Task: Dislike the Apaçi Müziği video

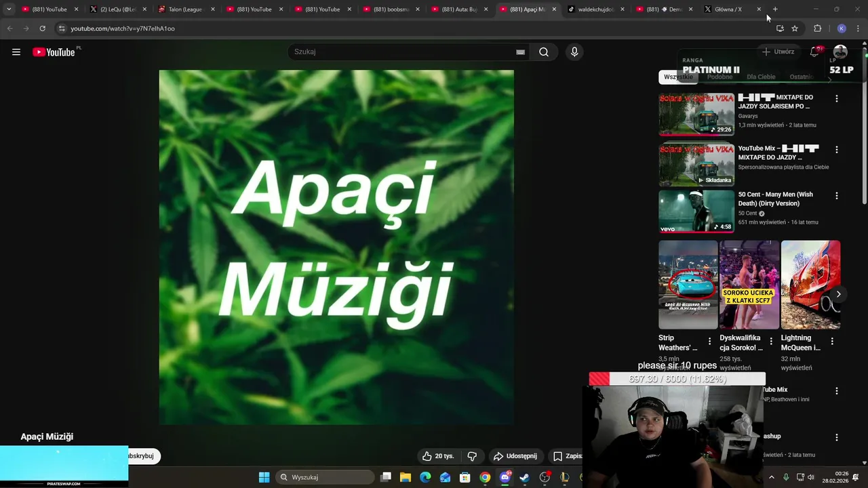Action: (x=472, y=456)
